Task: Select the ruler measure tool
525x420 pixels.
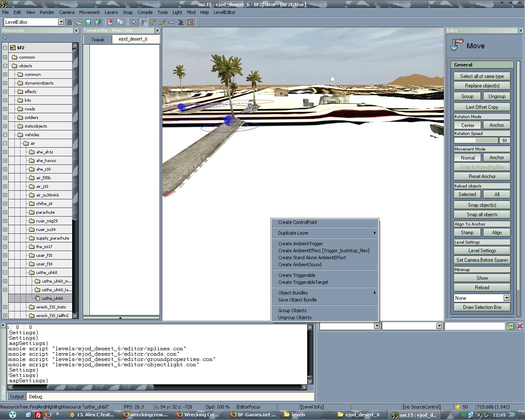Action: click(x=171, y=22)
